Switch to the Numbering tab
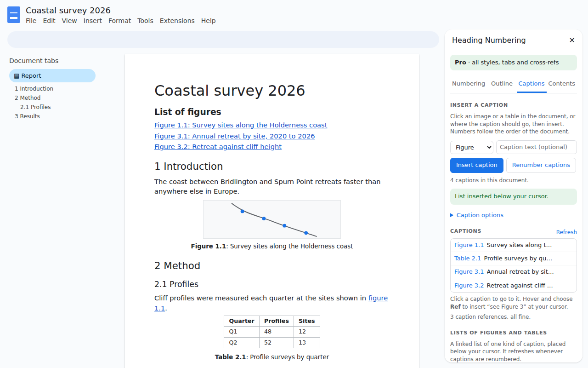 tap(469, 84)
